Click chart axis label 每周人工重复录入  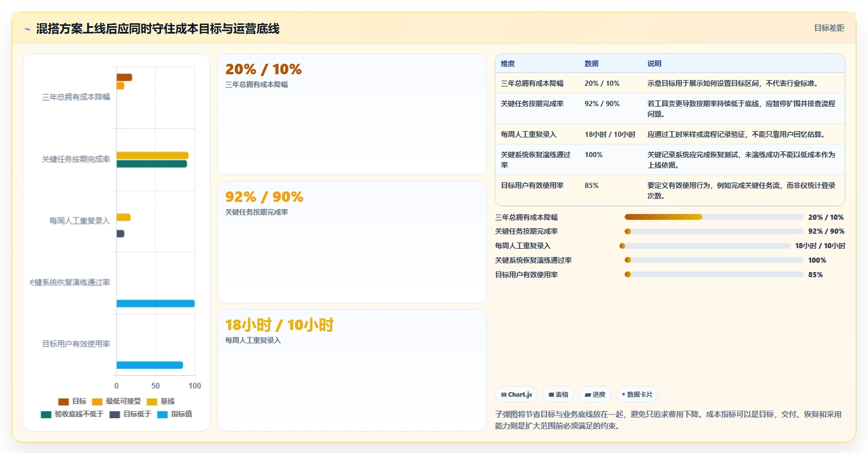(80, 221)
